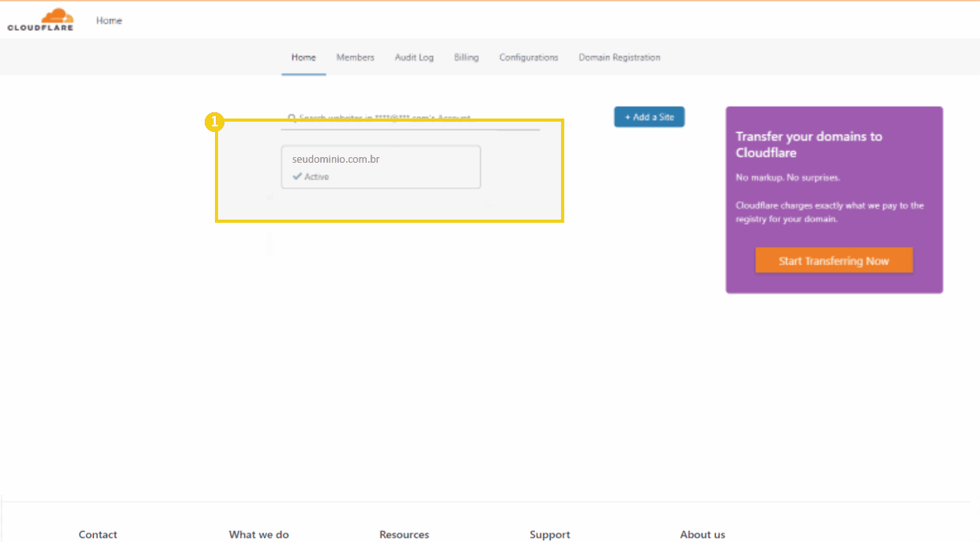Open the Audit Log tab
Viewport: 980px width, 542px height.
[x=414, y=58]
